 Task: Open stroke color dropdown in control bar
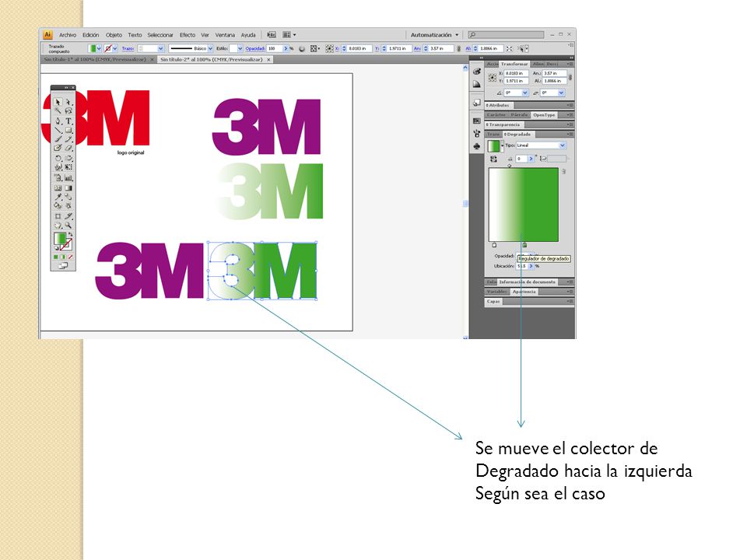115,48
